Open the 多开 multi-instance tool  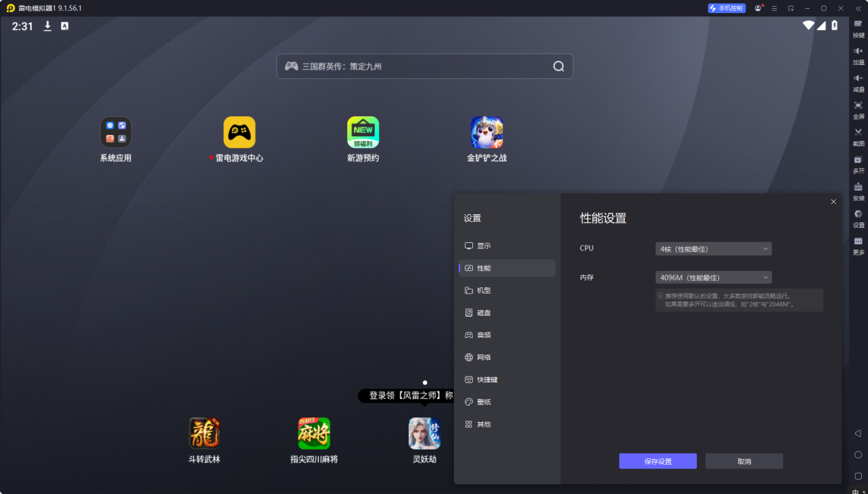point(858,164)
